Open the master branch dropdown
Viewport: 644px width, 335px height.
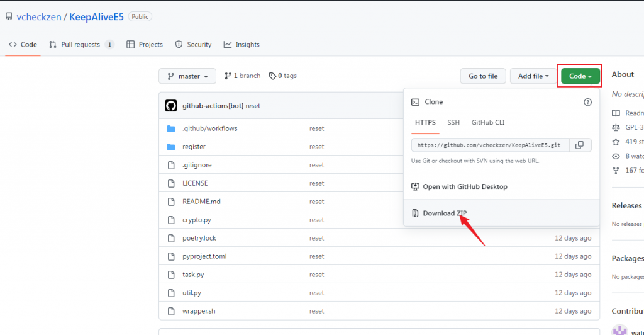click(187, 76)
